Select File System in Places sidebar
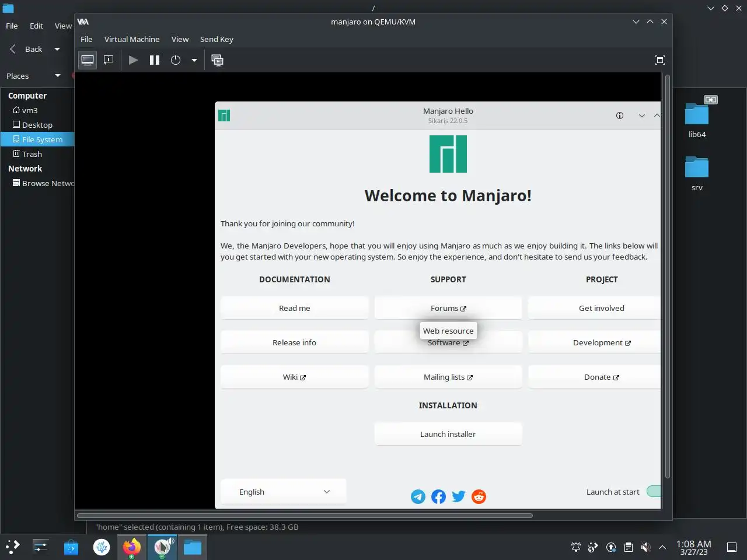 37,139
